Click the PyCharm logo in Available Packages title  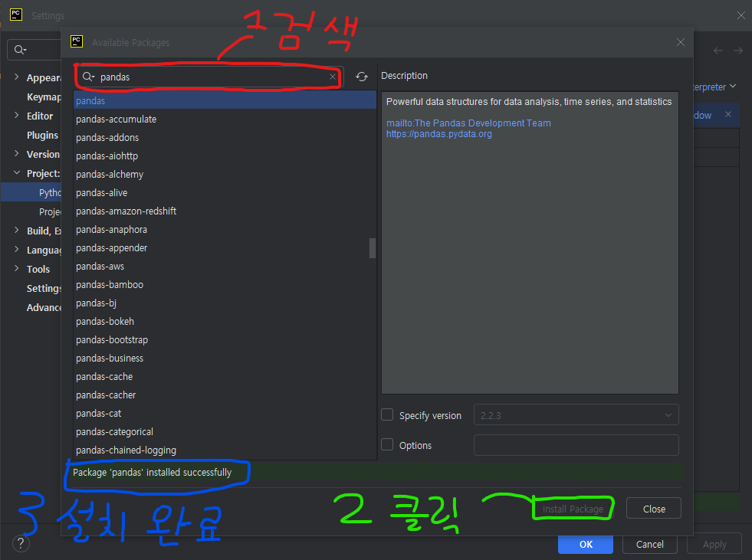point(77,41)
